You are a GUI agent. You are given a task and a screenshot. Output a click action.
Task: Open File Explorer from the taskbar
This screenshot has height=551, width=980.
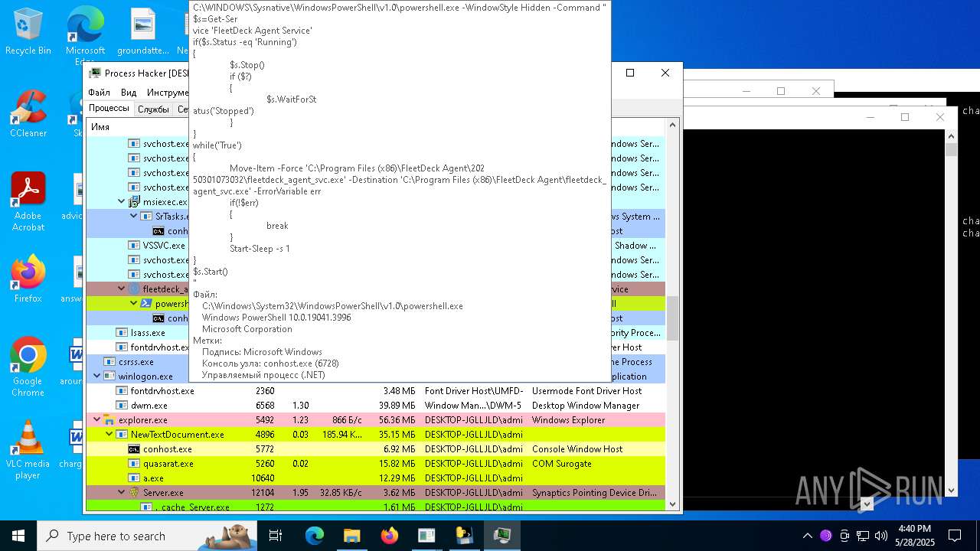pos(351,536)
